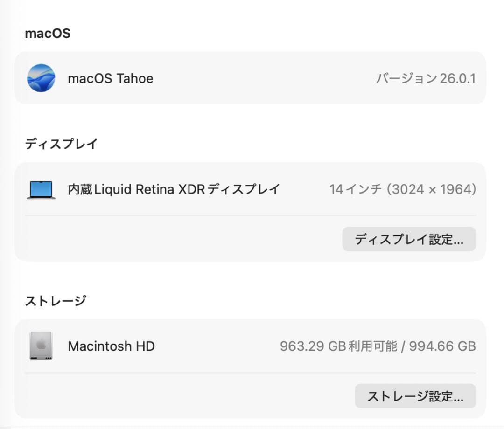Select the internal Liquid Retina XDR display icon
Screen dimensions: 504x429
40,189
